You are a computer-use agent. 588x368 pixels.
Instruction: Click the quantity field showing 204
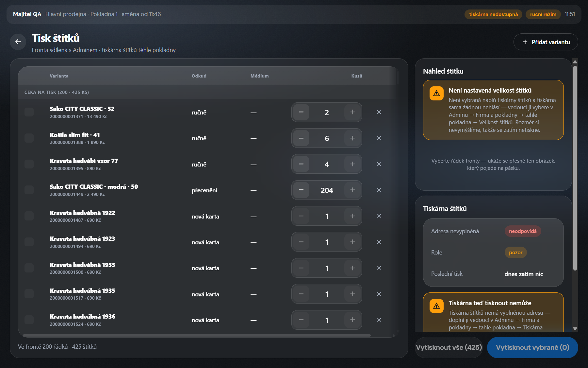click(327, 190)
